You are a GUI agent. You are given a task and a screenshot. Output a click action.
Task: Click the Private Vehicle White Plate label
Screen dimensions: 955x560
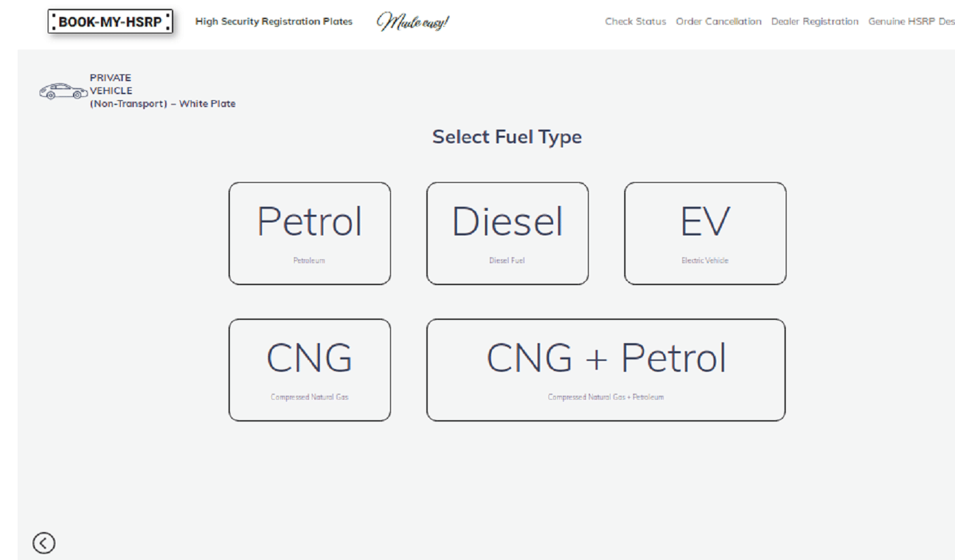click(x=162, y=91)
